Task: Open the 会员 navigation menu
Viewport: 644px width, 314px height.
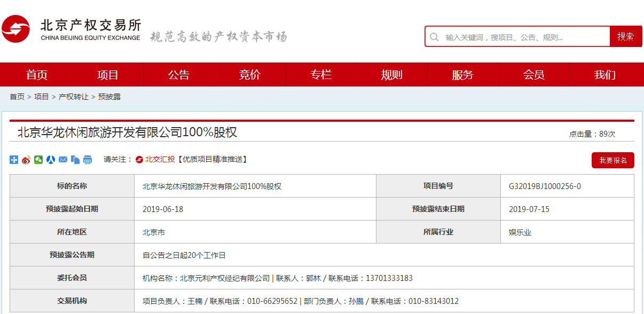Action: [534, 75]
